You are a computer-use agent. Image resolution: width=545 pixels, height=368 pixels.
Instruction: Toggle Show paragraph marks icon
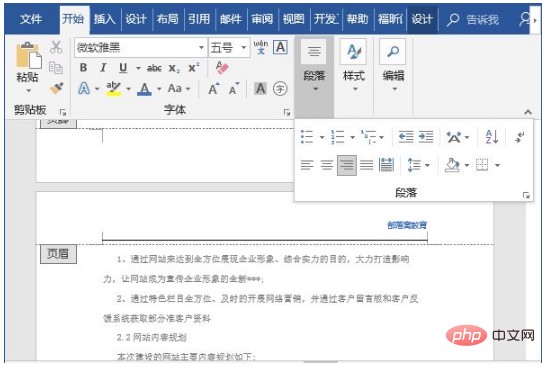pyautogui.click(x=520, y=137)
